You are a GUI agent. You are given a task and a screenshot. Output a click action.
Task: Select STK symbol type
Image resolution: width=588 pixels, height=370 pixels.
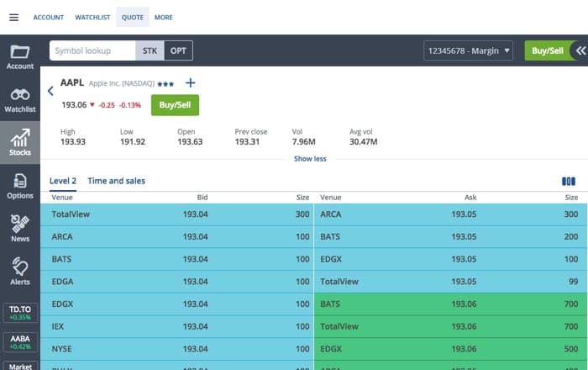tap(150, 50)
